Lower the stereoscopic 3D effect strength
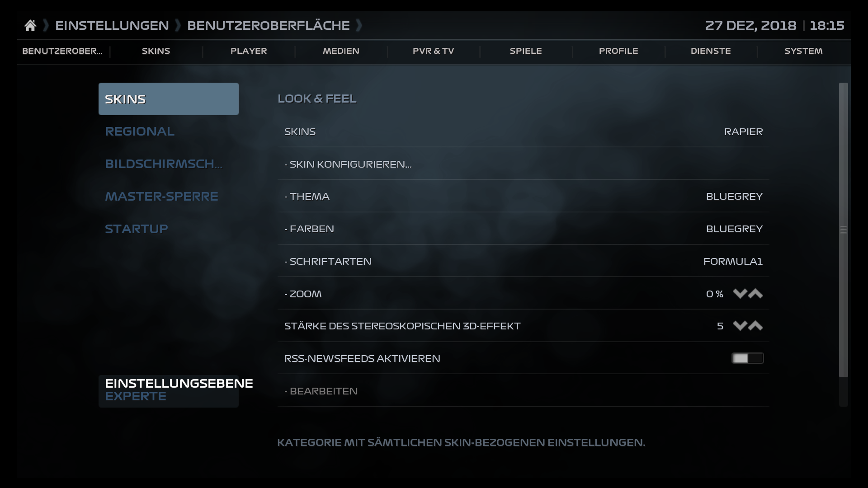 point(740,326)
